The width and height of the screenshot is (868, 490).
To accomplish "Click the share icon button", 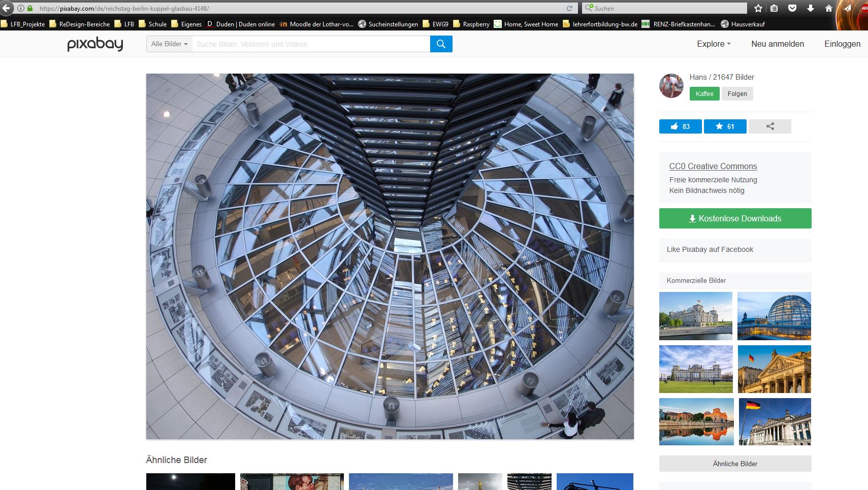I will click(x=770, y=126).
